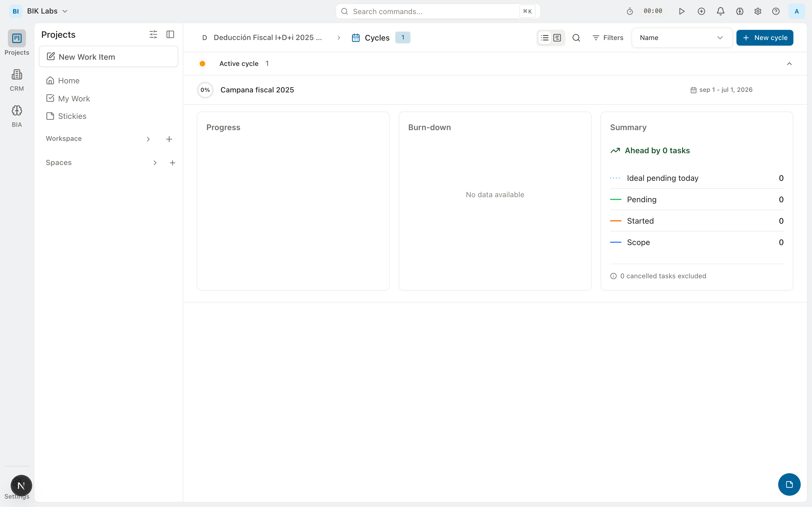The image size is (812, 507).
Task: Open projects panel display settings icon
Action: click(153, 34)
